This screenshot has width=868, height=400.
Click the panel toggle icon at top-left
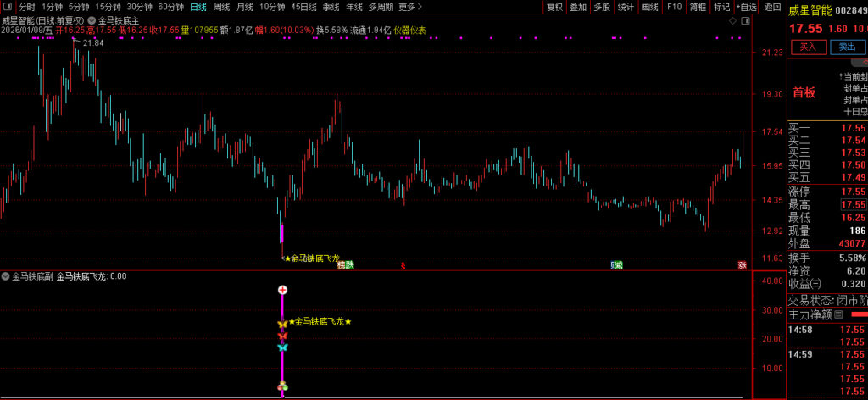pyautogui.click(x=7, y=7)
